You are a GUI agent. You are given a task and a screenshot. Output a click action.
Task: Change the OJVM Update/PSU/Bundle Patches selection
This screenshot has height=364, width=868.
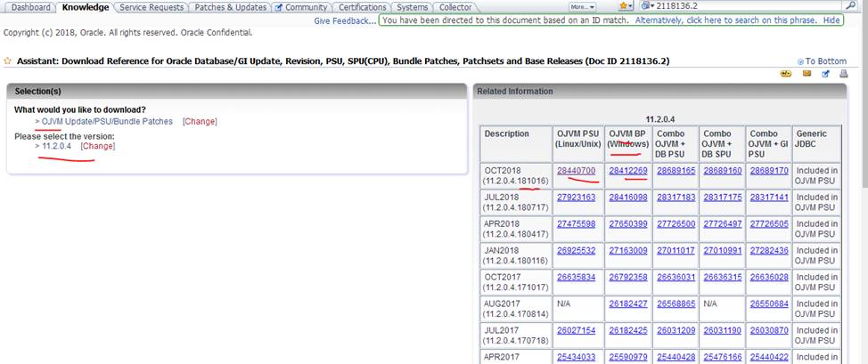tap(200, 121)
